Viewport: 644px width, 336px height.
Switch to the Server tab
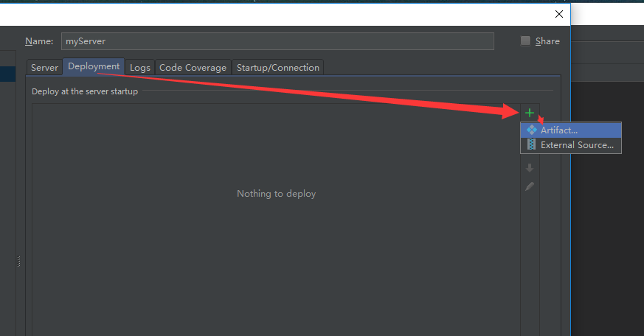point(44,68)
